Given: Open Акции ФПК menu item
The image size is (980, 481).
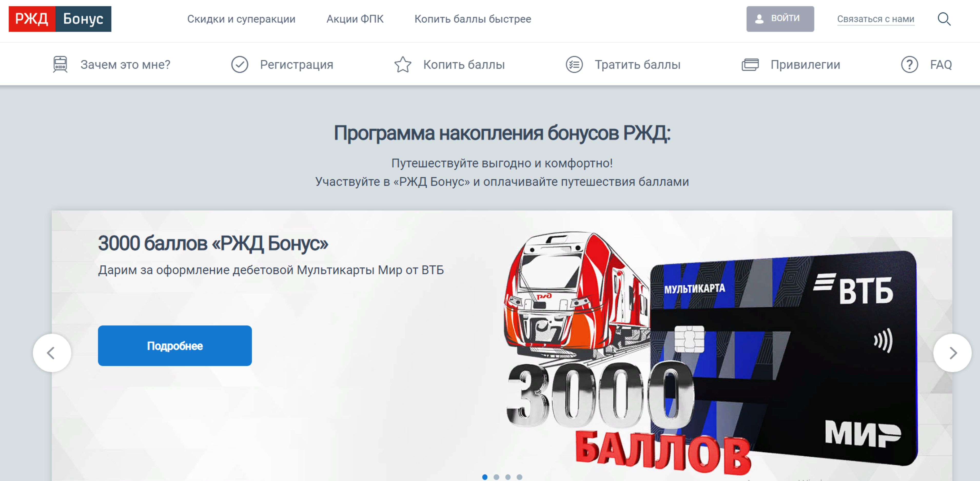Looking at the screenshot, I should pos(355,19).
